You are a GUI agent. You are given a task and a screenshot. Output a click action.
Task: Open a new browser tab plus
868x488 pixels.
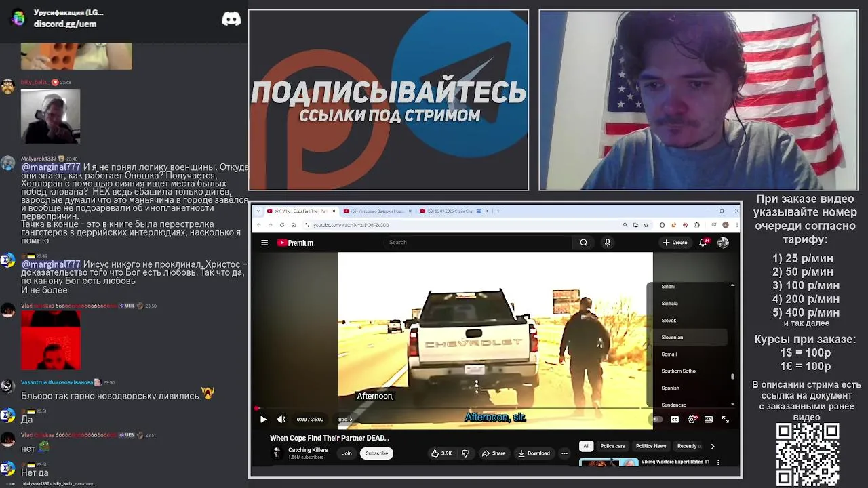498,211
